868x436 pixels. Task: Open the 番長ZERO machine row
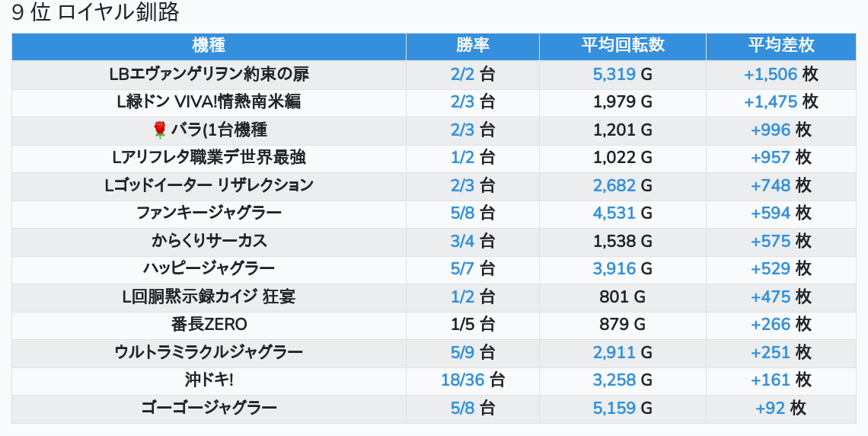[x=209, y=324]
